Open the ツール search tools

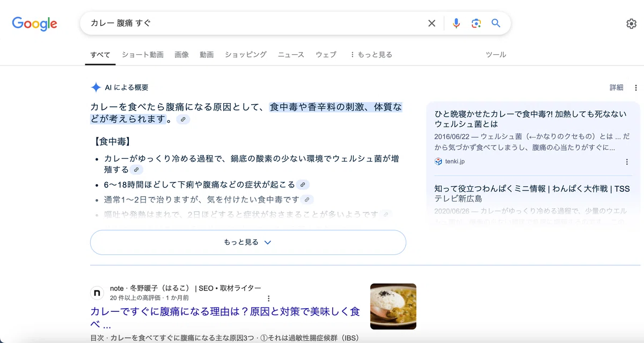tap(496, 55)
